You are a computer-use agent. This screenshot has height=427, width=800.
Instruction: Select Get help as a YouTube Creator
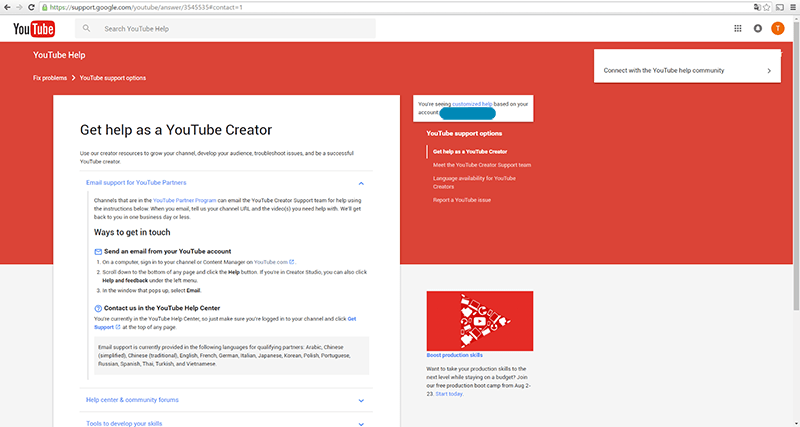pos(470,152)
